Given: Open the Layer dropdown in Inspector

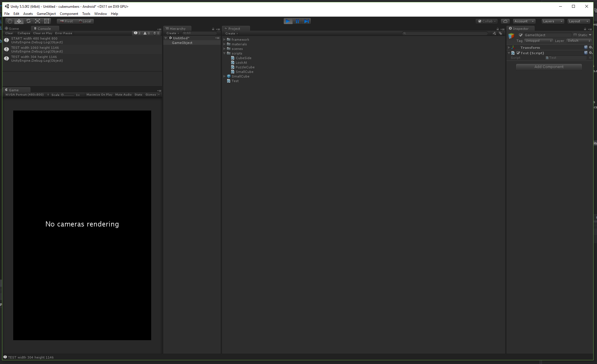Looking at the screenshot, I should point(579,40).
